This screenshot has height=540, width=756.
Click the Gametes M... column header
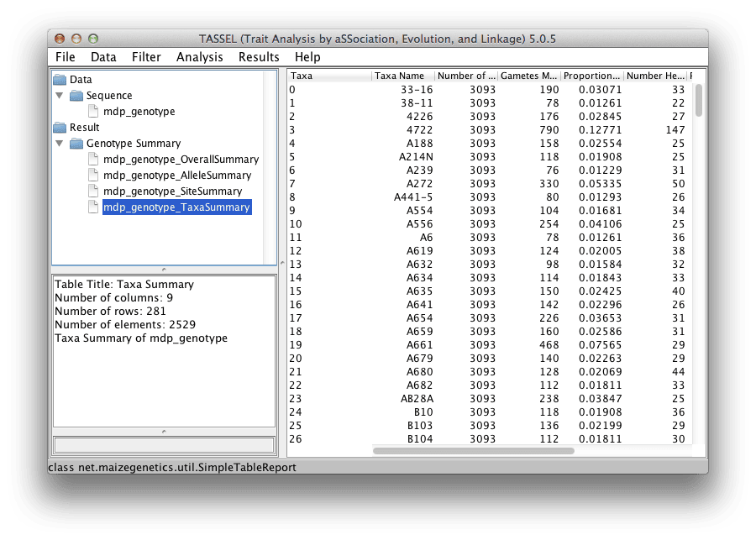[529, 76]
